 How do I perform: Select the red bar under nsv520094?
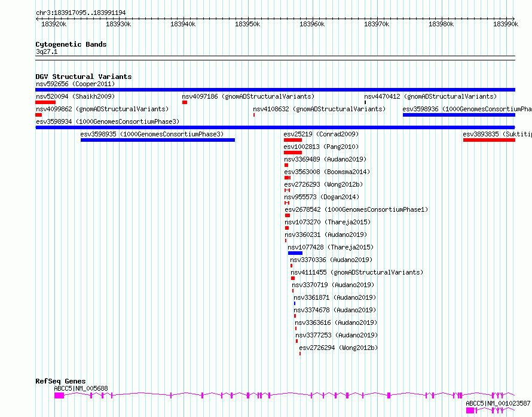tap(45, 102)
